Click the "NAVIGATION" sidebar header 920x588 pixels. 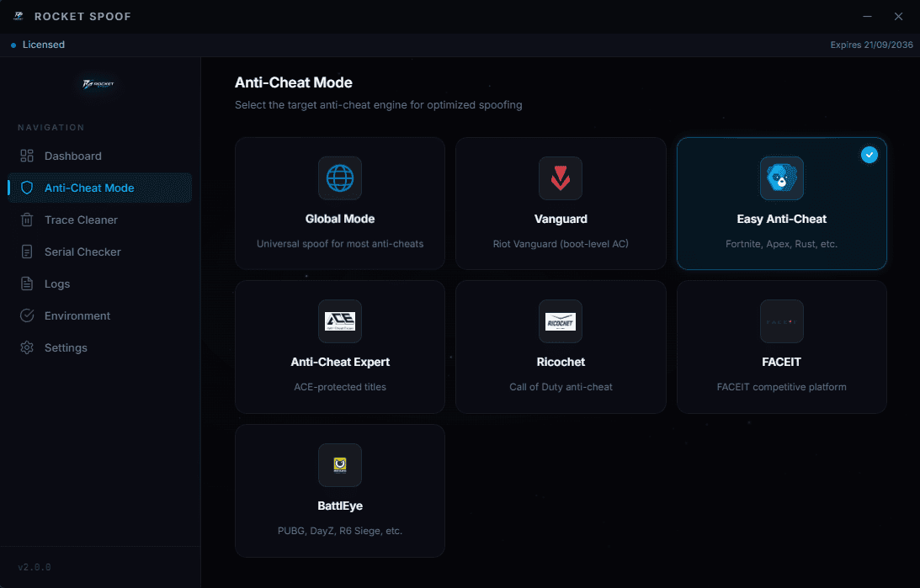pyautogui.click(x=51, y=128)
